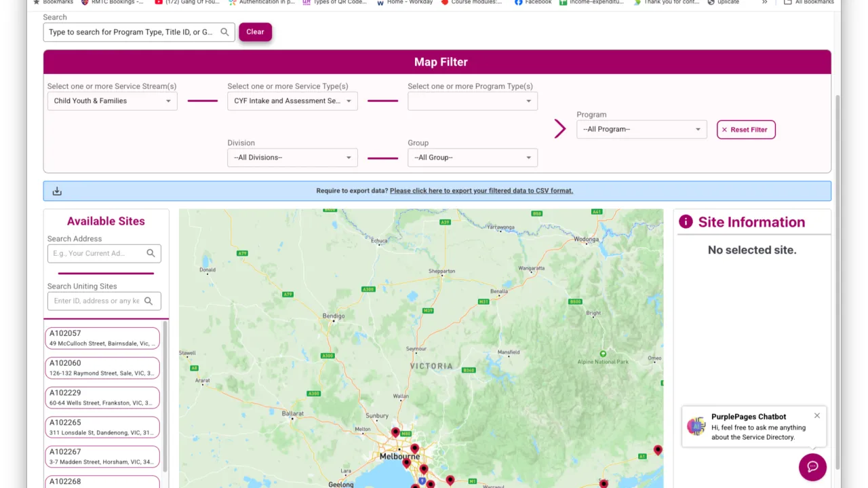The image size is (868, 488).
Task: Click the Wodonga label on the map
Action: 587,240
